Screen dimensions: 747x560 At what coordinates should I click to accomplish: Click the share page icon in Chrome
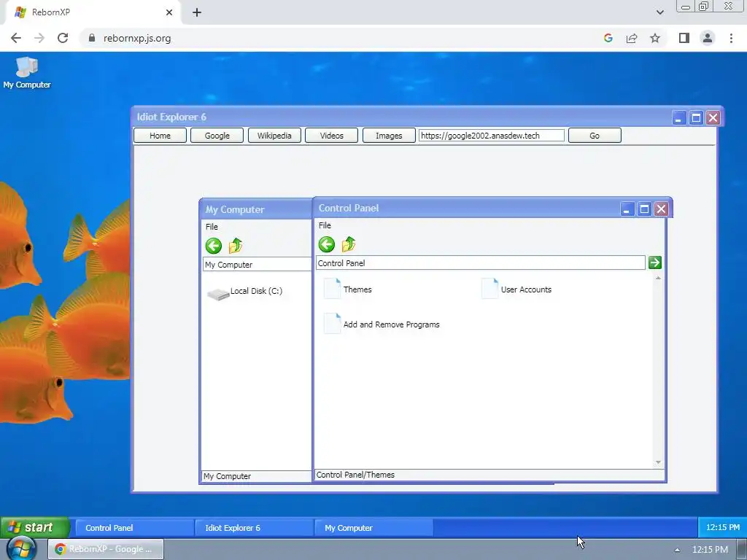(x=632, y=38)
